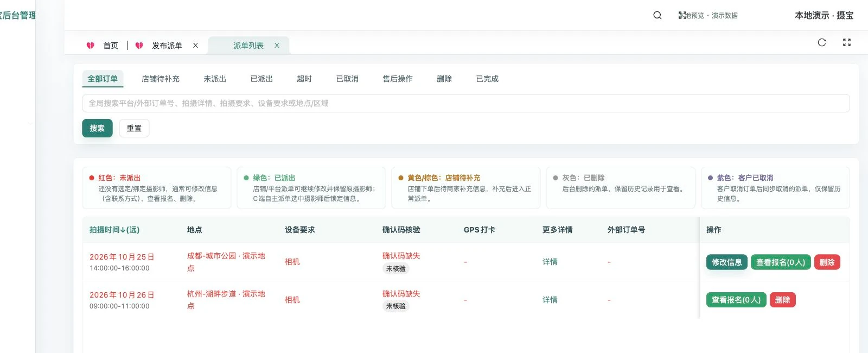Viewport: 868px width, 353px height.
Task: Click the green 搜索 button
Action: tap(97, 128)
